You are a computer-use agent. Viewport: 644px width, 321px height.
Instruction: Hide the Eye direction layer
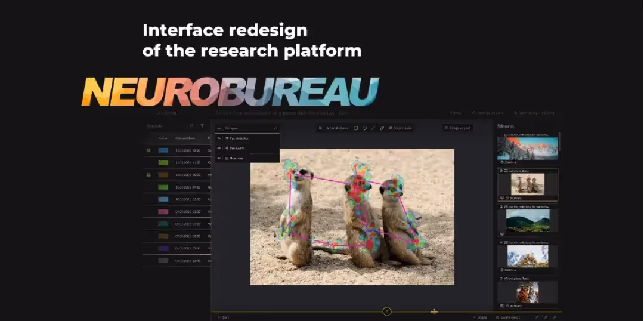219,138
